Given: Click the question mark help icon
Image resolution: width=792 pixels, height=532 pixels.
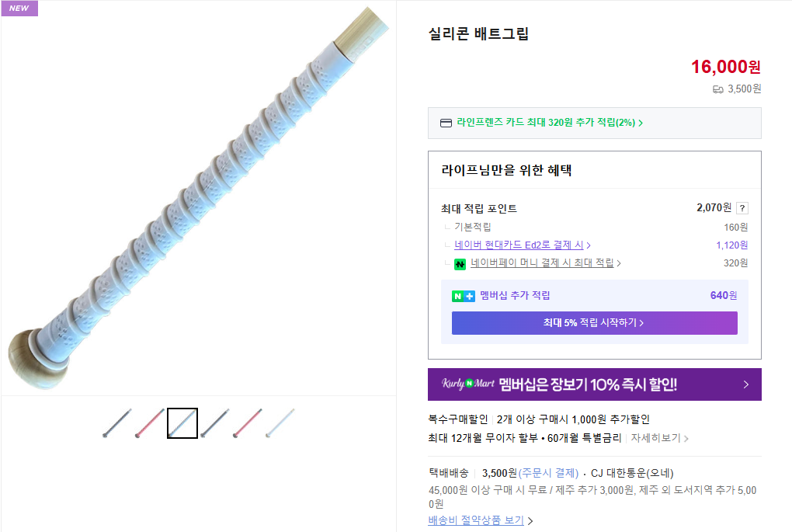Looking at the screenshot, I should tap(742, 208).
